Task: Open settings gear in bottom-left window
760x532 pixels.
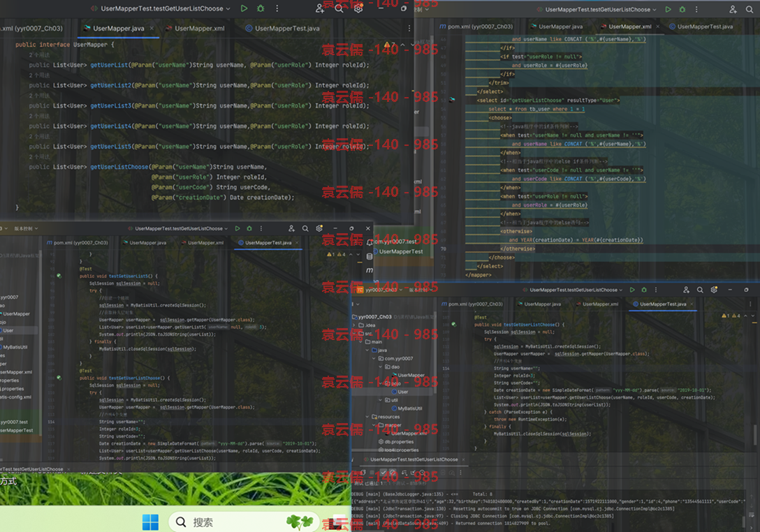Action: tap(319, 228)
